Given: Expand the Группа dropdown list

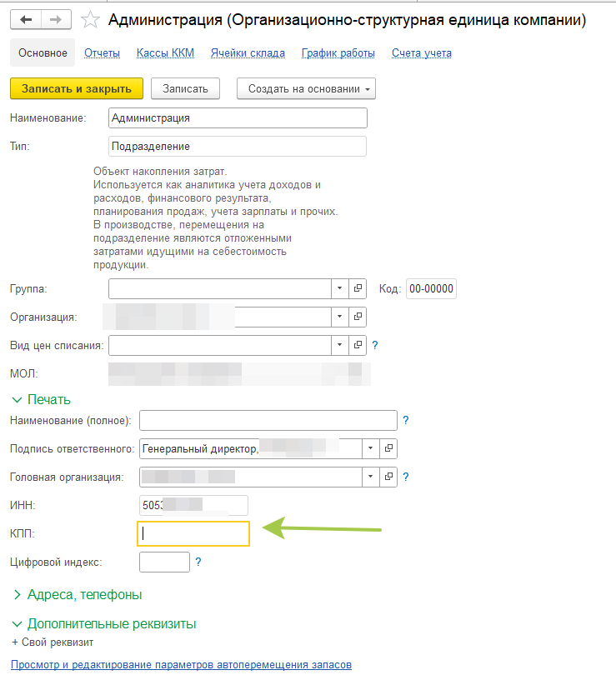Looking at the screenshot, I should click(x=340, y=288).
